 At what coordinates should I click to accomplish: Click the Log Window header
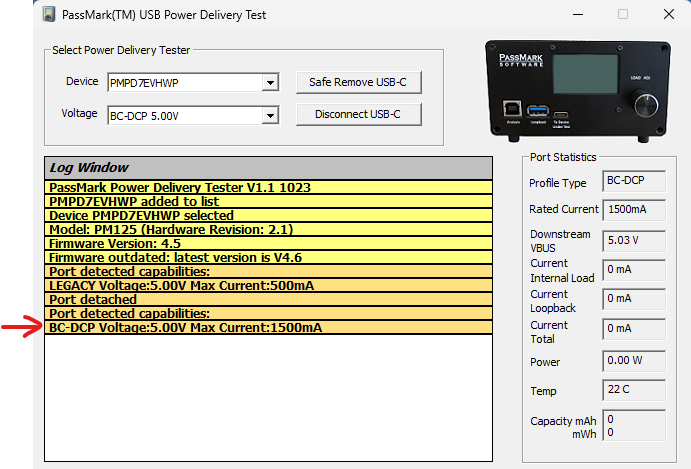coord(268,168)
